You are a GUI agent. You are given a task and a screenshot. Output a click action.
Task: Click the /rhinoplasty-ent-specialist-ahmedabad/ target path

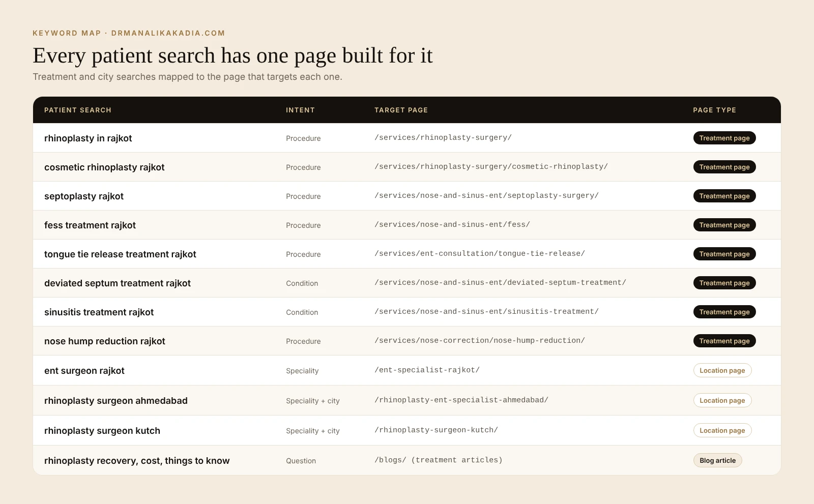(461, 400)
